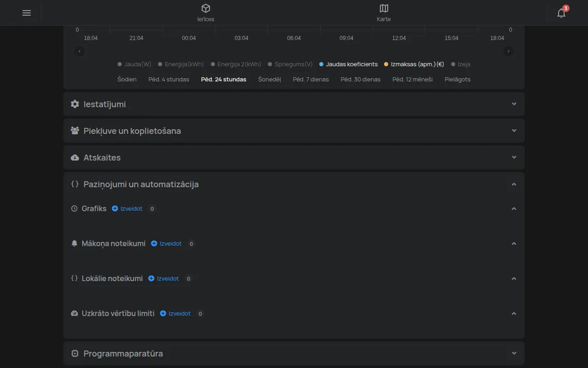Select Pēd. 7 dienas range
The height and width of the screenshot is (368, 588).
coord(311,79)
